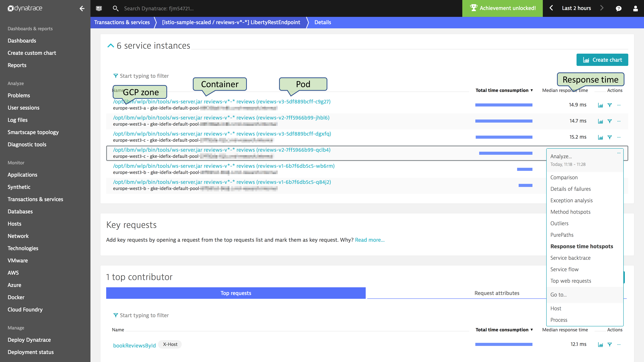Close the Analyze menu via its dots icon
This screenshot has height=362, width=644.
click(619, 153)
